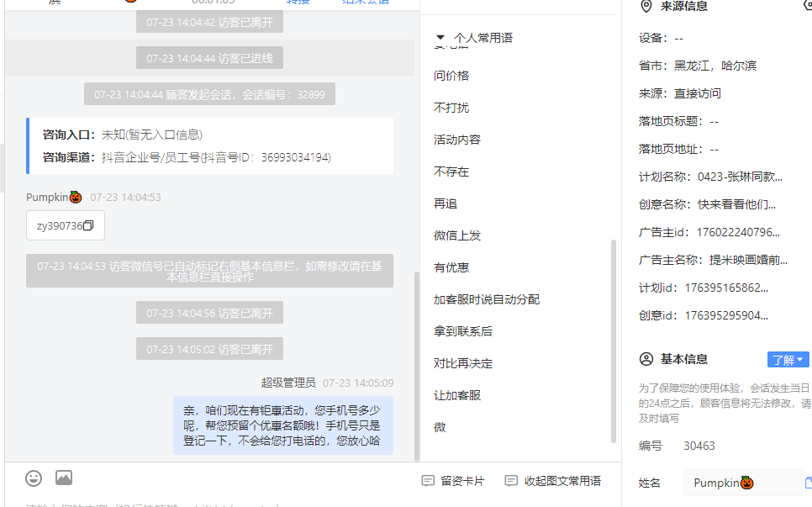The image size is (812, 507).
Task: Click the admin message about 钜惠活动
Action: click(x=282, y=425)
